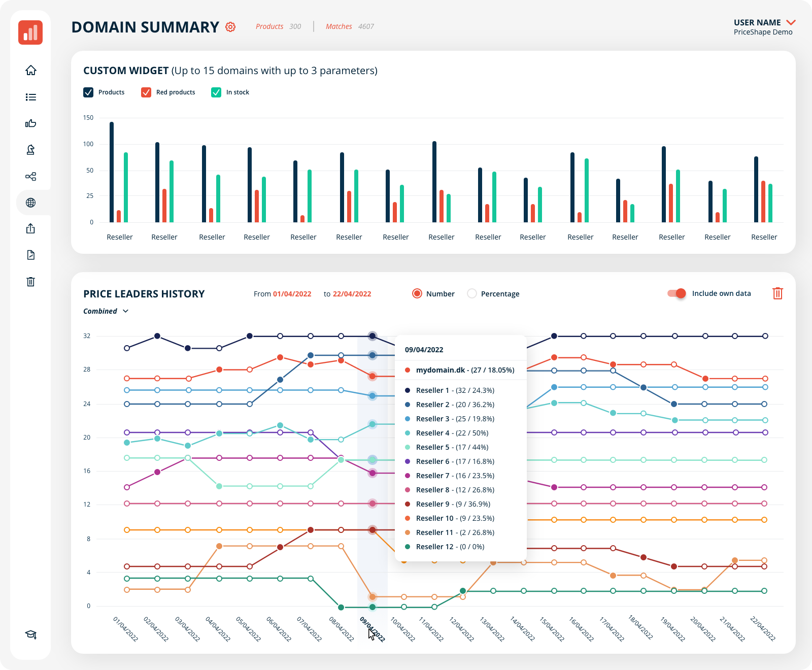Click the PRICE LEADERS HISTORY title
812x670 pixels.
[x=144, y=294]
